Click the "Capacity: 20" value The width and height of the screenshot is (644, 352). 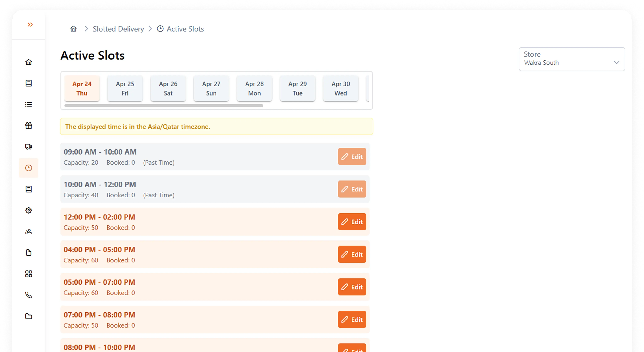(x=81, y=163)
